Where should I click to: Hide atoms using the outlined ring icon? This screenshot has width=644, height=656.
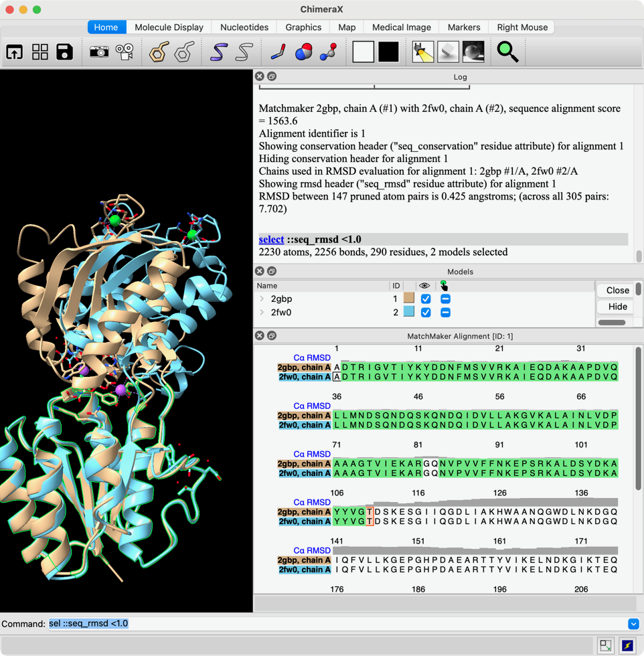click(x=185, y=52)
